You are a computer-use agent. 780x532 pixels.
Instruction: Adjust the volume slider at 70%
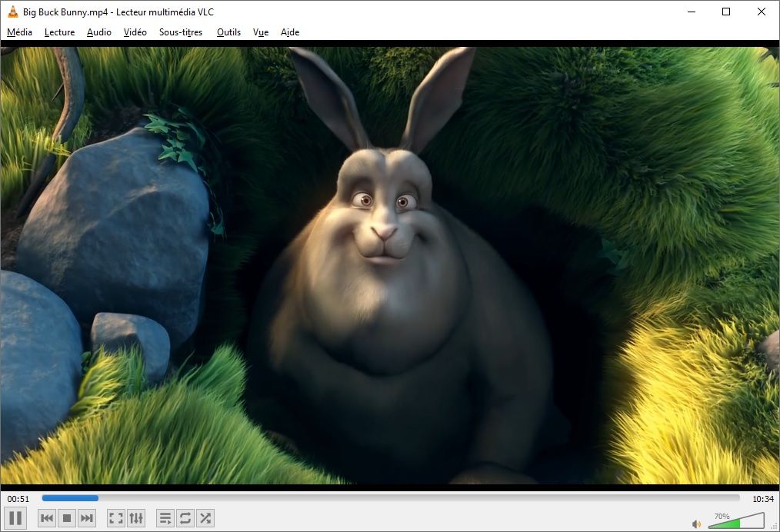pos(736,520)
